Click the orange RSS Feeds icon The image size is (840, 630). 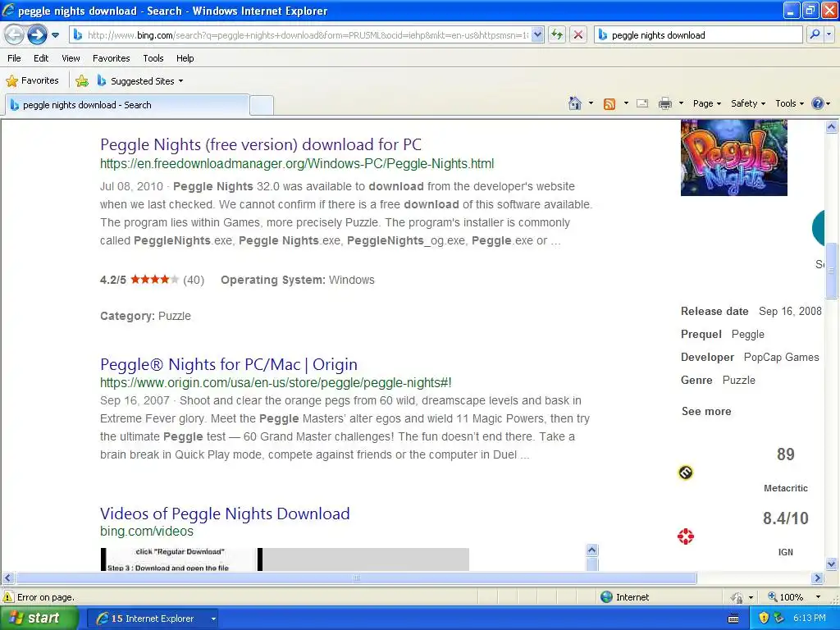pos(609,104)
